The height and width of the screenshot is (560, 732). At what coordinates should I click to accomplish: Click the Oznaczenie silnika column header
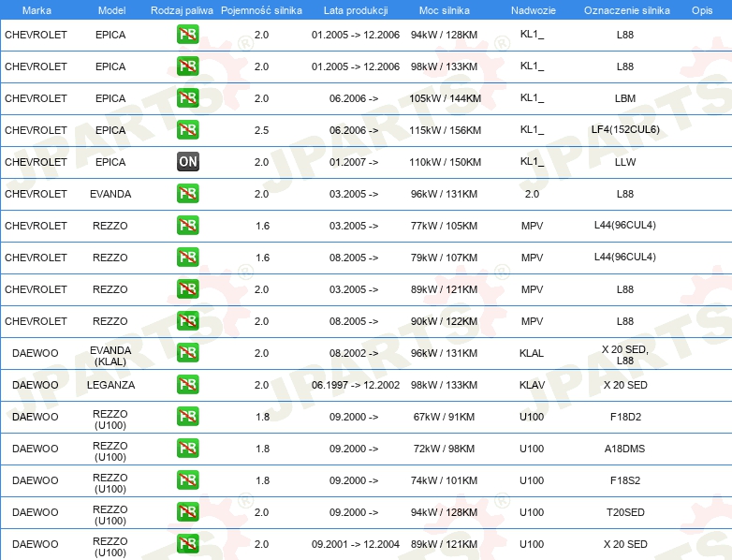[626, 10]
